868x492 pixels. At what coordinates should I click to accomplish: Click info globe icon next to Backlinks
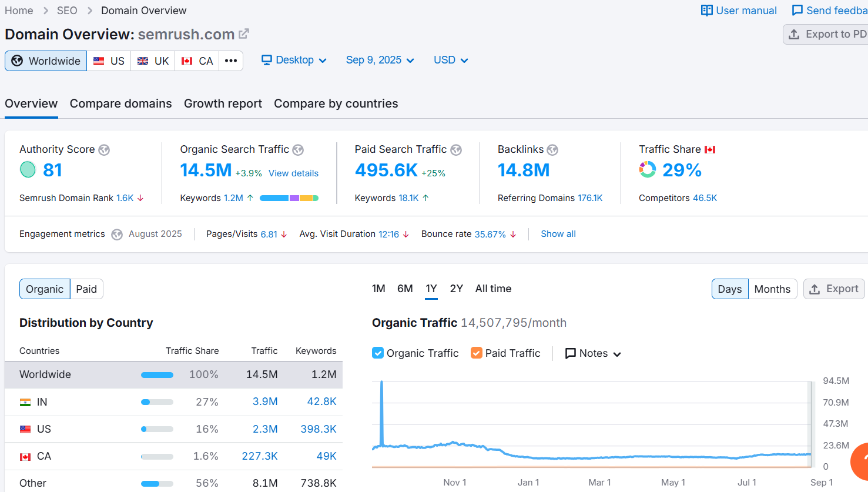pos(552,150)
